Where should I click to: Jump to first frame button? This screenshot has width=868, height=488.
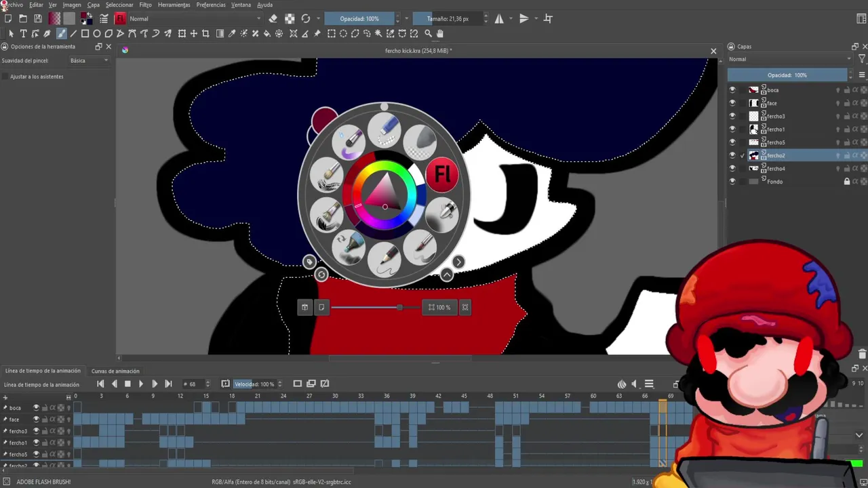coord(100,384)
